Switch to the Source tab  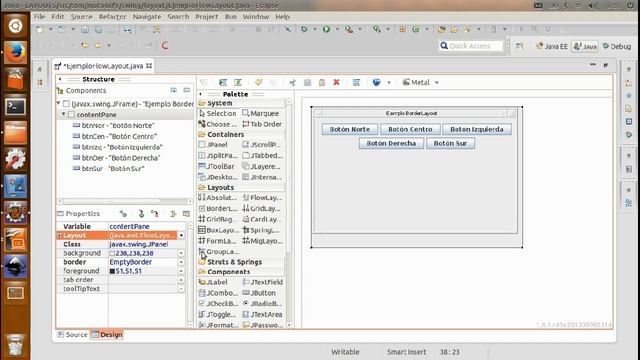click(x=72, y=335)
